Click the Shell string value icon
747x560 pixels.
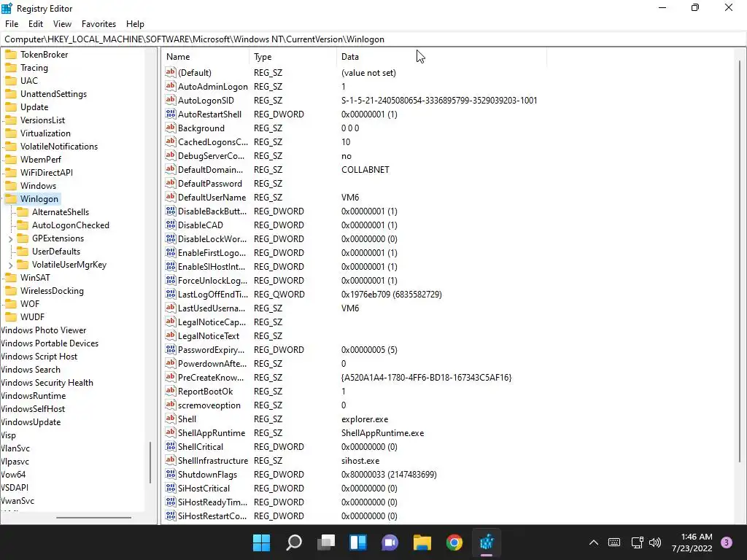171,419
